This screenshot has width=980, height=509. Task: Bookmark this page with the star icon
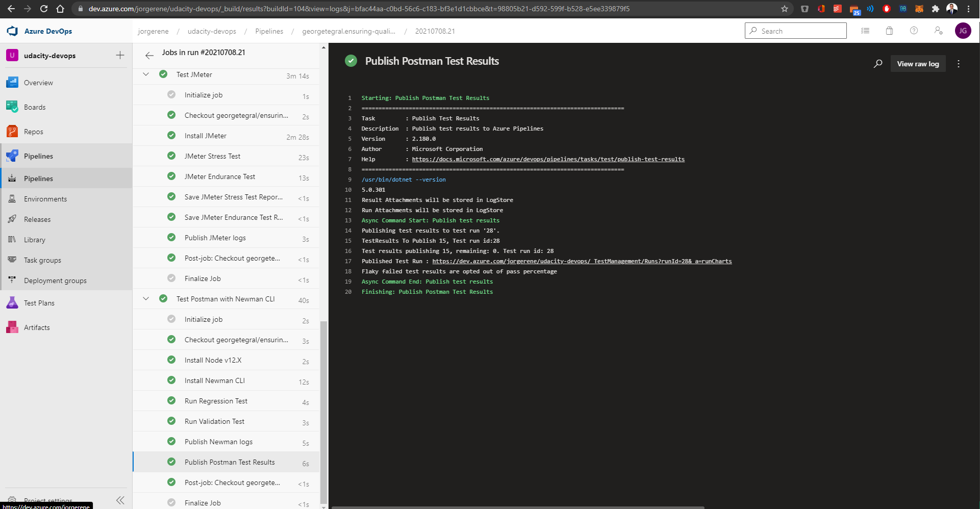coord(785,9)
